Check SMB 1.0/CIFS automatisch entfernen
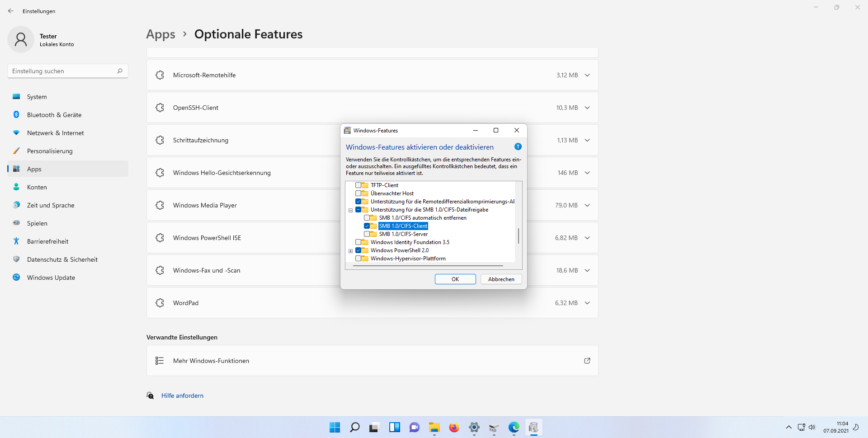 (x=367, y=218)
